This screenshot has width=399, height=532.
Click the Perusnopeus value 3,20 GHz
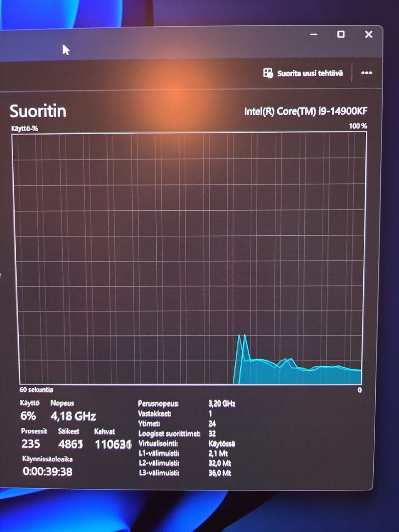(222, 404)
